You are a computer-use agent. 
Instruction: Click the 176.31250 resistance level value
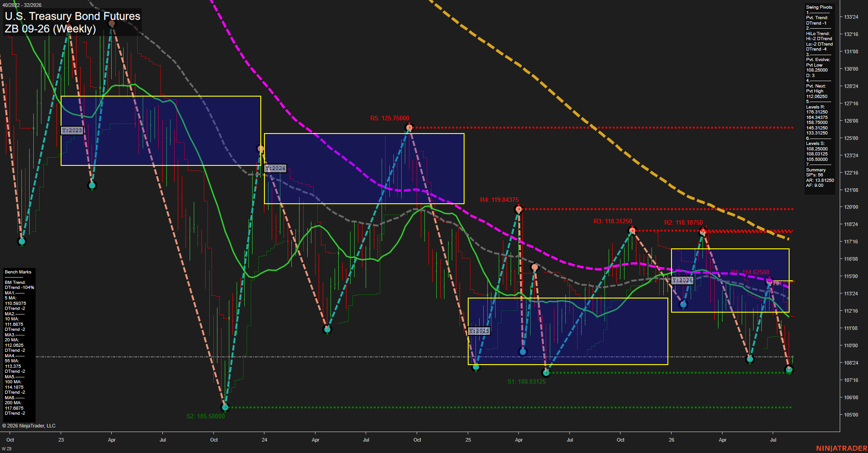pos(816,112)
